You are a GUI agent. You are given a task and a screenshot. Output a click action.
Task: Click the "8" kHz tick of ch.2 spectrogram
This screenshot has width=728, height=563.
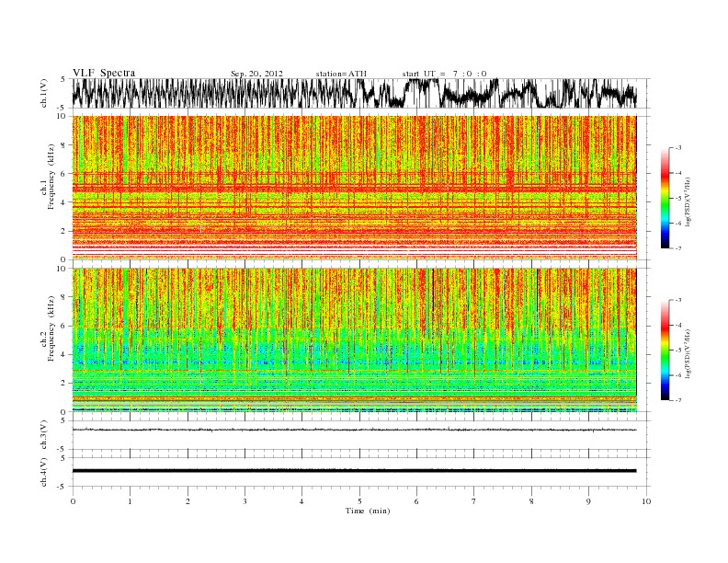(63, 297)
